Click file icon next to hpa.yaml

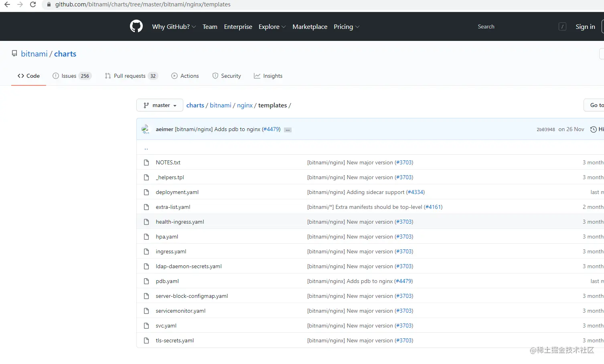click(146, 237)
